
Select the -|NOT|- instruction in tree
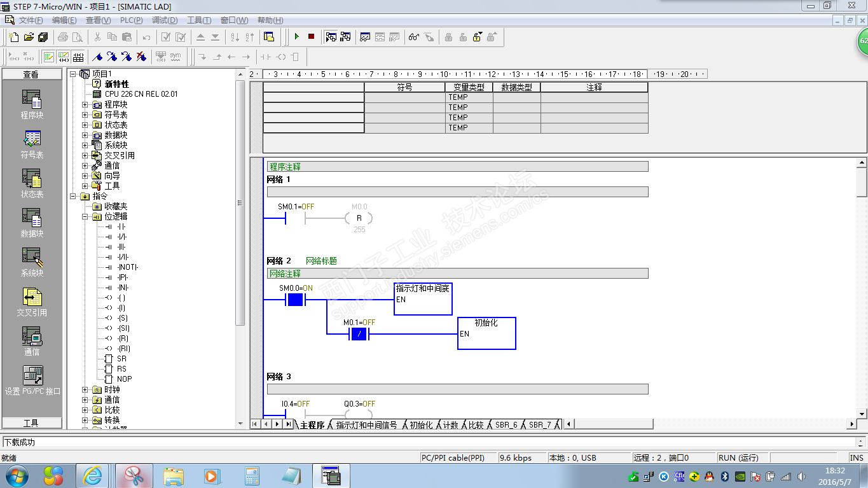pyautogui.click(x=128, y=267)
